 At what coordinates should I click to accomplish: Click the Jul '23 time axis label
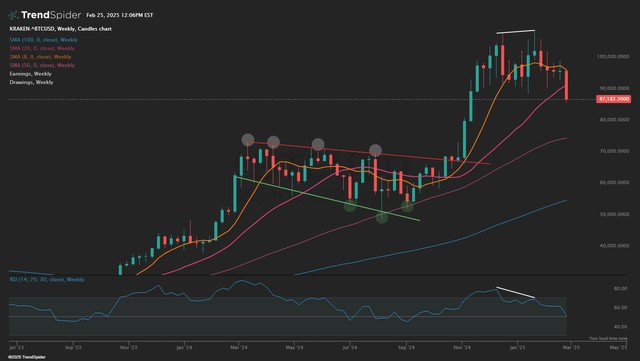17,348
